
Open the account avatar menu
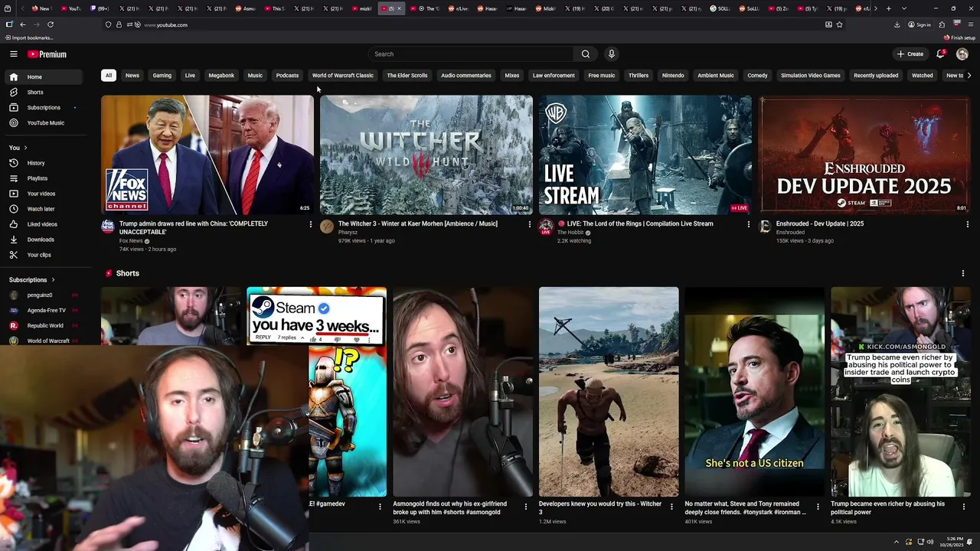[x=962, y=54]
